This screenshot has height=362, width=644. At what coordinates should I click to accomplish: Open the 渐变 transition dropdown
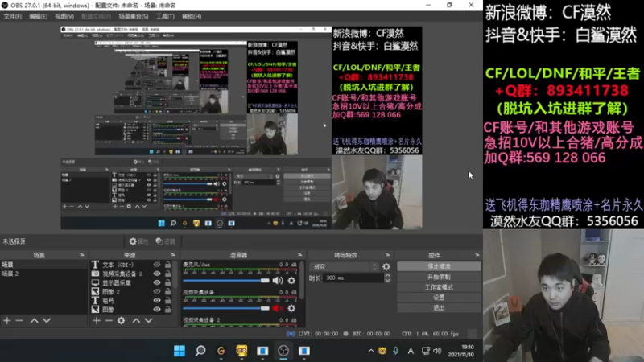[x=344, y=267]
